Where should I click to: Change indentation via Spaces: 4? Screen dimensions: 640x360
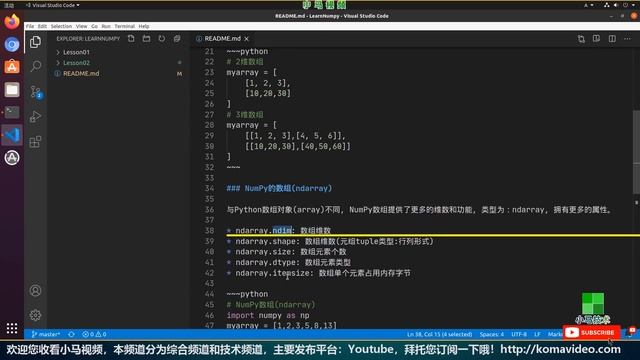[x=491, y=334]
